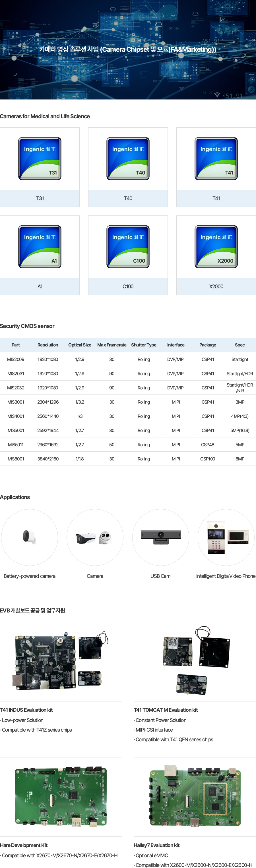Click the T41 TOMCAT M Evaluation kit title
Image resolution: width=256 pixels, height=868 pixels.
pyautogui.click(x=166, y=710)
